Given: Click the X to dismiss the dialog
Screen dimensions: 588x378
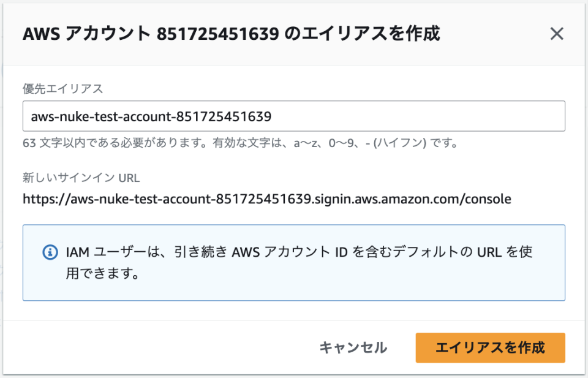Looking at the screenshot, I should (x=556, y=34).
